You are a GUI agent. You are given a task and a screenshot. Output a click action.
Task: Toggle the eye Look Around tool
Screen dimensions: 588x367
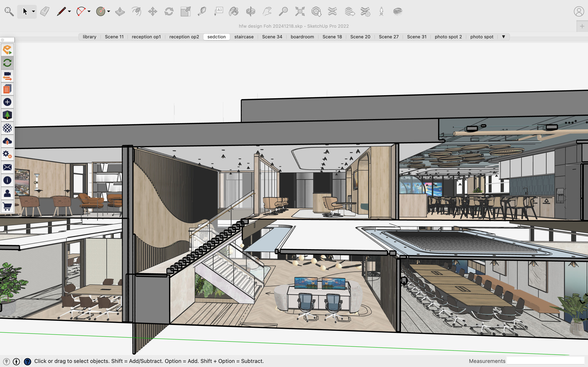click(x=398, y=11)
